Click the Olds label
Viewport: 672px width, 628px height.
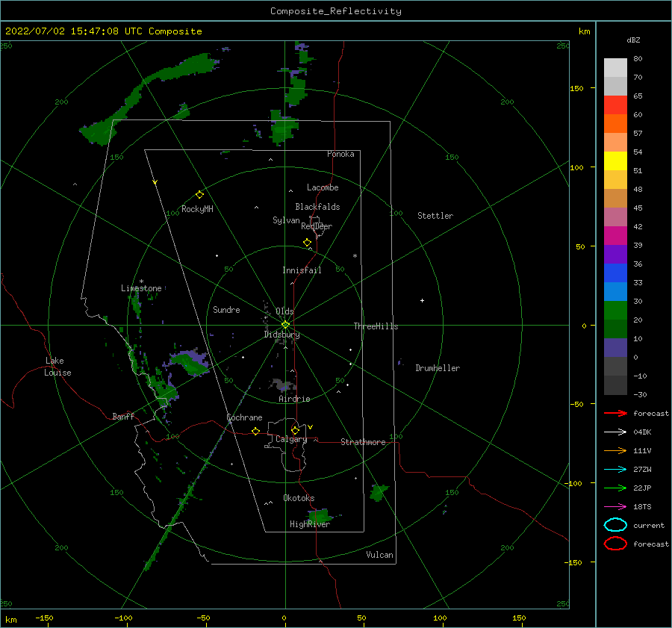(x=284, y=311)
